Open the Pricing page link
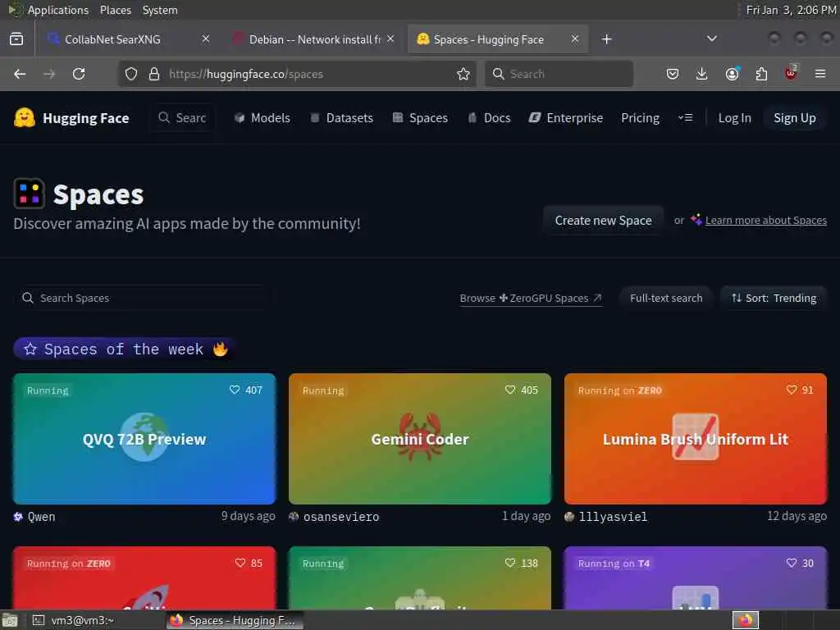The height and width of the screenshot is (630, 840). click(x=640, y=118)
